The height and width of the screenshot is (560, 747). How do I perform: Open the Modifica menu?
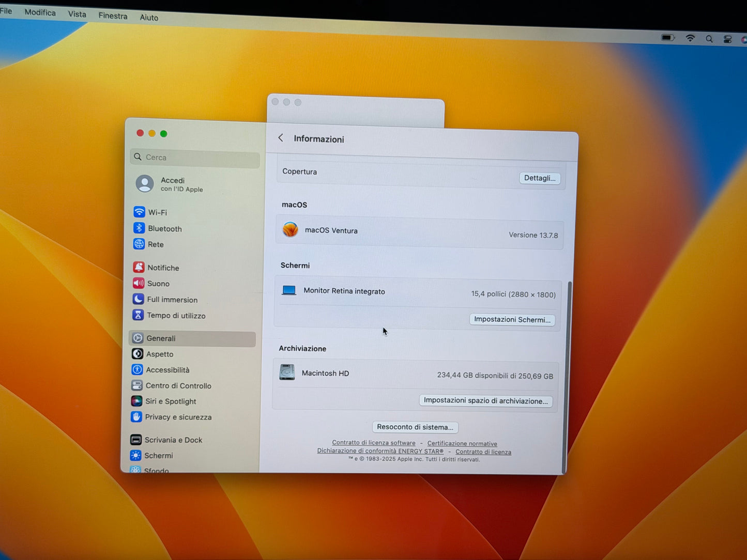[40, 12]
